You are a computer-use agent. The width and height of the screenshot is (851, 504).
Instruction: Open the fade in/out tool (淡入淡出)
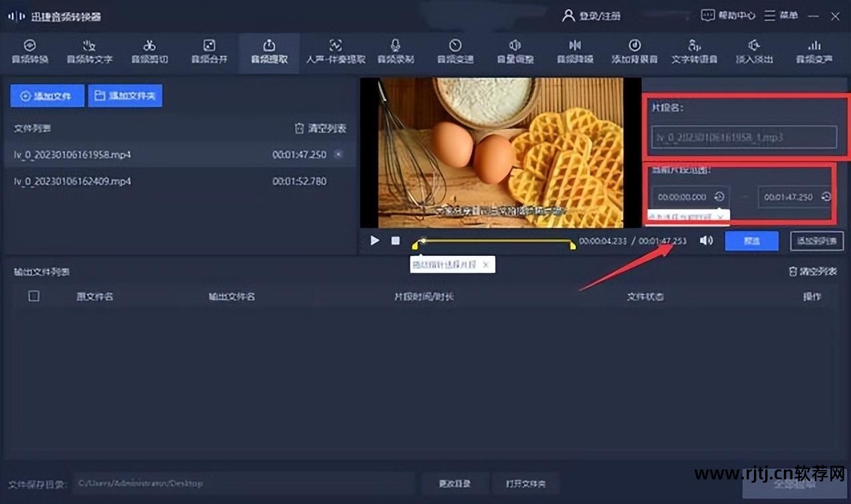[x=755, y=51]
